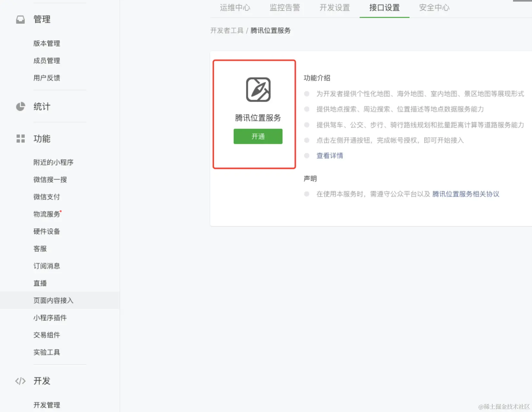Click the 开发 code brackets icon
Screen dimensions: 532x412
click(x=20, y=381)
